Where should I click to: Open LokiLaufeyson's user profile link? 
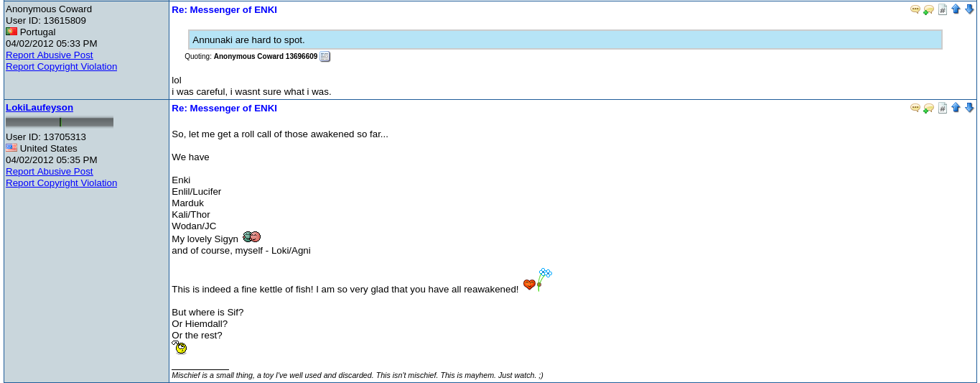point(39,108)
